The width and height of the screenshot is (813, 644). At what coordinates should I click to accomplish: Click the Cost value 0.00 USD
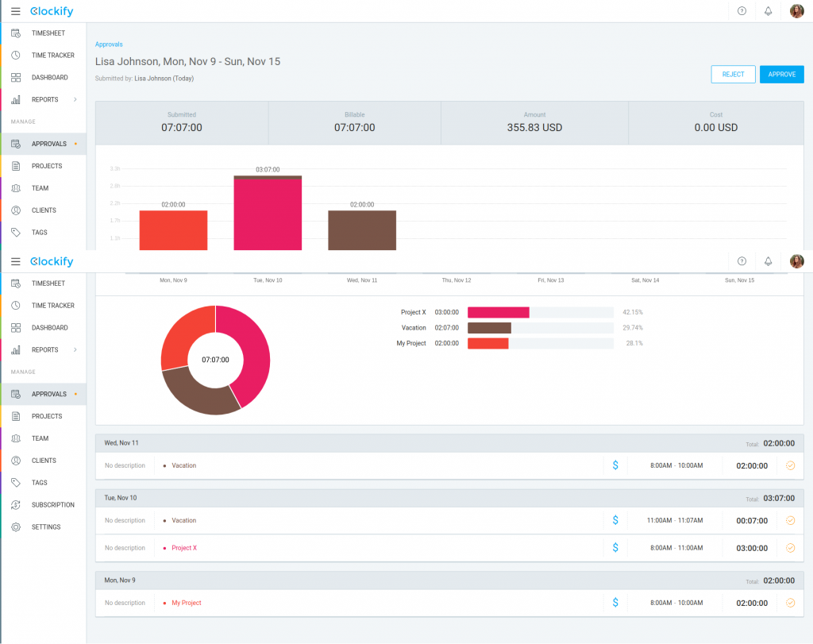click(x=716, y=128)
